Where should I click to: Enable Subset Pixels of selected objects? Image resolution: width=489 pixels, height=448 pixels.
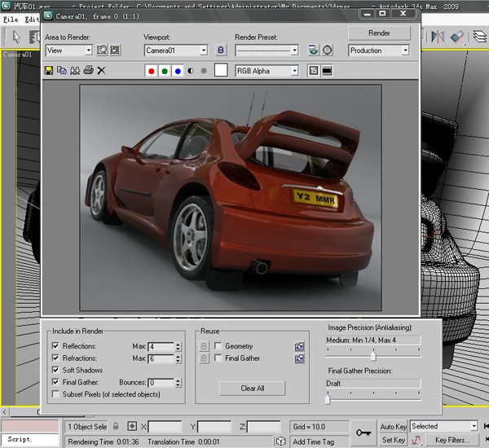click(55, 394)
